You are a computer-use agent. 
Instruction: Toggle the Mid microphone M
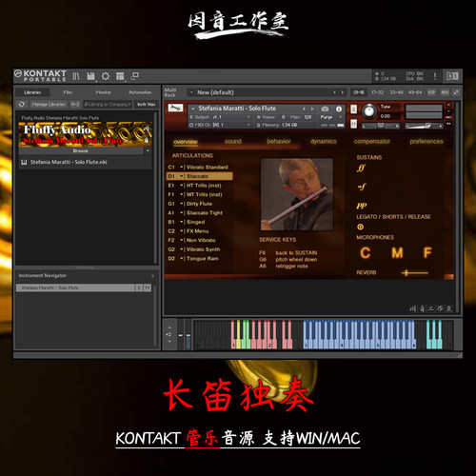397,253
